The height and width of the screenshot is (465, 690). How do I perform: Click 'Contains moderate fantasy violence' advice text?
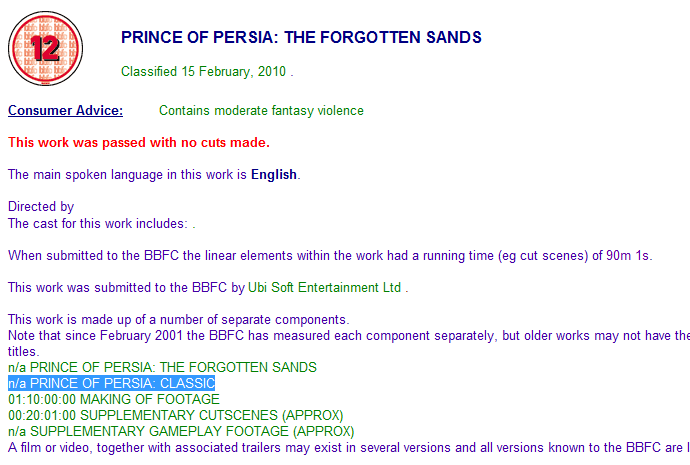coord(261,110)
